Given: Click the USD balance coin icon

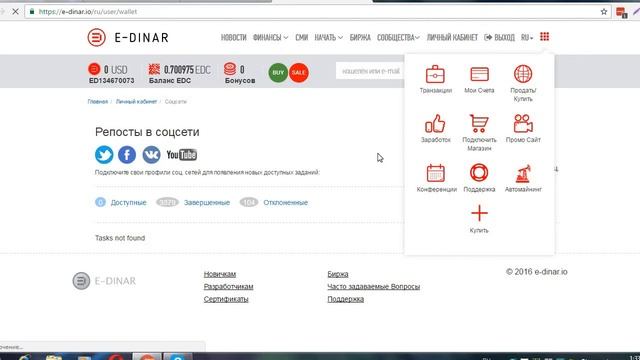Looking at the screenshot, I should [94, 69].
